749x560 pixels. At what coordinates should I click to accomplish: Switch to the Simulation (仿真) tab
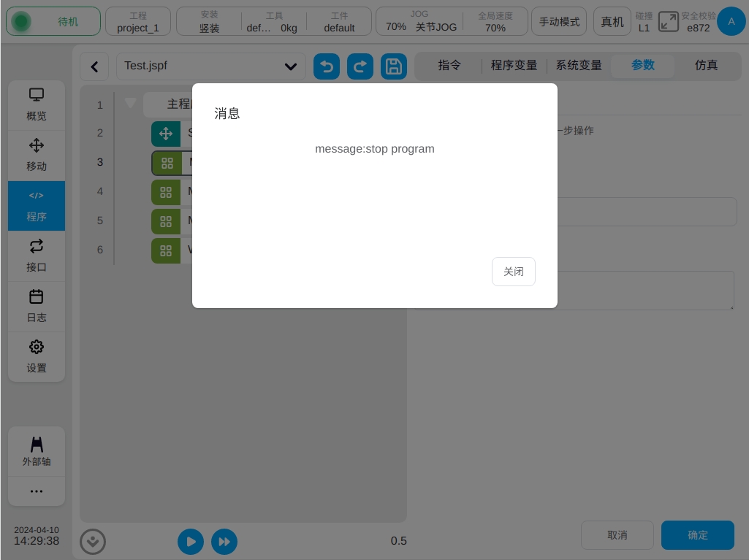coord(706,65)
